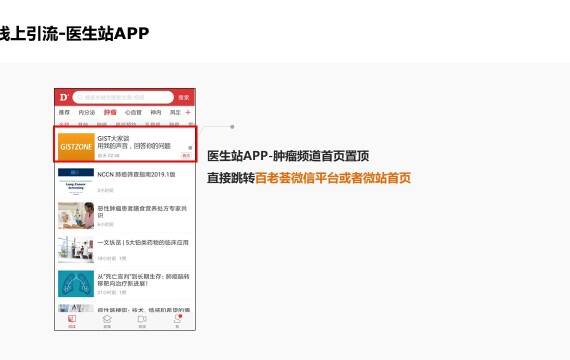Screen dimensions: 570x360
Task: Click the 医生站APP-肿瘤频道首页置顶 caption
Action: click(288, 156)
